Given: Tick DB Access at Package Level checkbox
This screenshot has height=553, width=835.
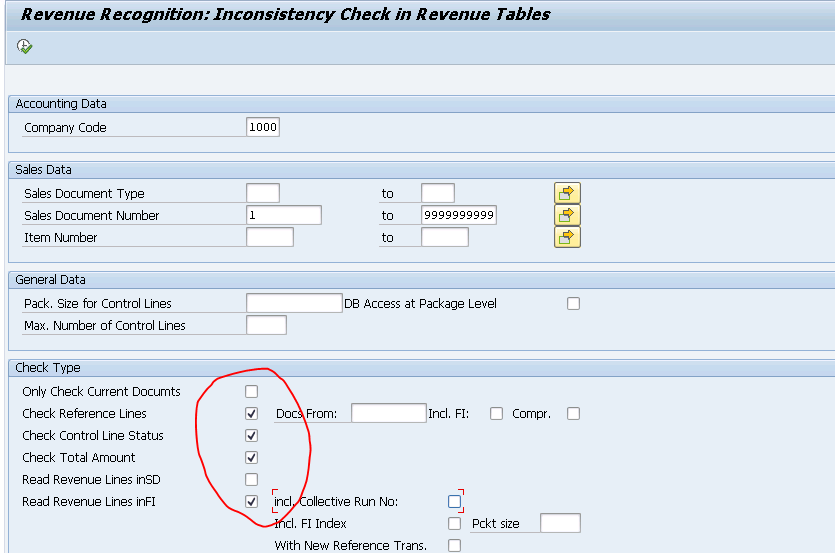Looking at the screenshot, I should pos(573,303).
